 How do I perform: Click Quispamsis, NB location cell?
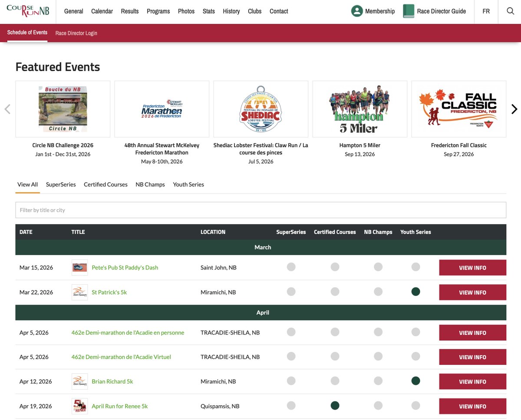point(220,407)
